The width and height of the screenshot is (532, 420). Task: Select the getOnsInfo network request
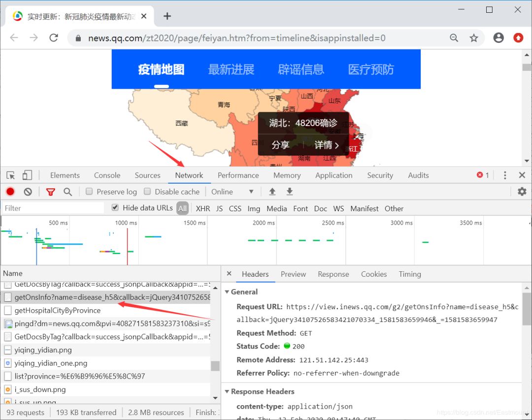[99, 297]
